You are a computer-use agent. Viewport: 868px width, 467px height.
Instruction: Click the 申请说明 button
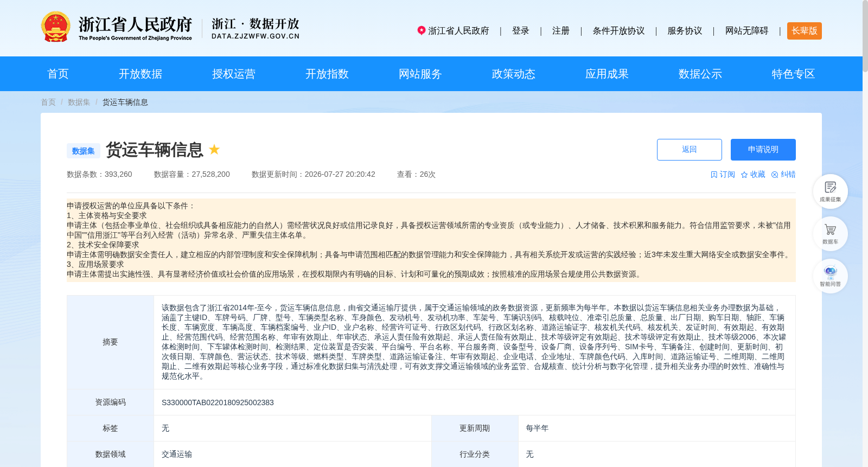pyautogui.click(x=763, y=150)
